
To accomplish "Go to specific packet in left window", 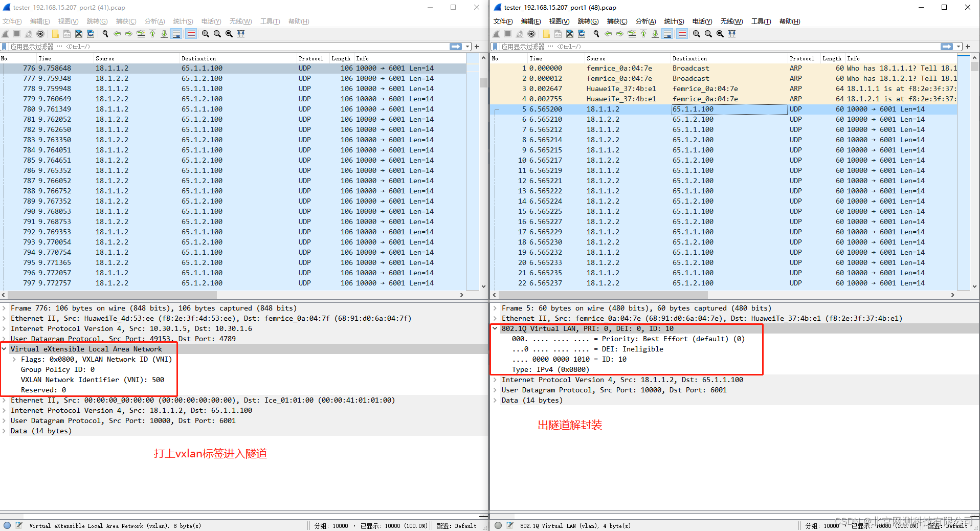I will [x=141, y=34].
